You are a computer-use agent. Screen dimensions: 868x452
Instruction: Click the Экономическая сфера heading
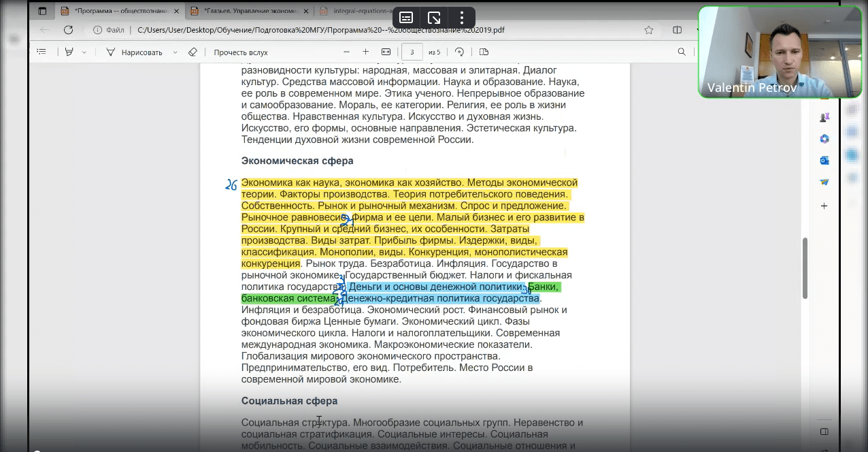click(297, 161)
